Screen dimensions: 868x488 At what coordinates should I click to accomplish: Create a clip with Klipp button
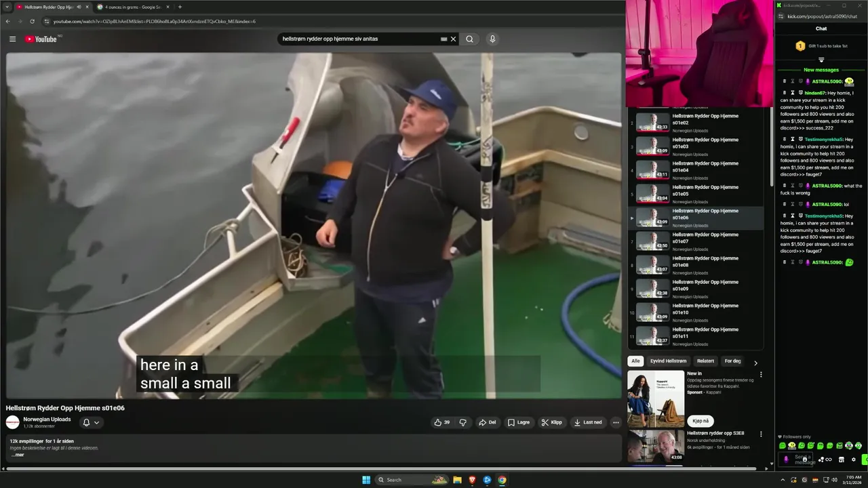552,422
